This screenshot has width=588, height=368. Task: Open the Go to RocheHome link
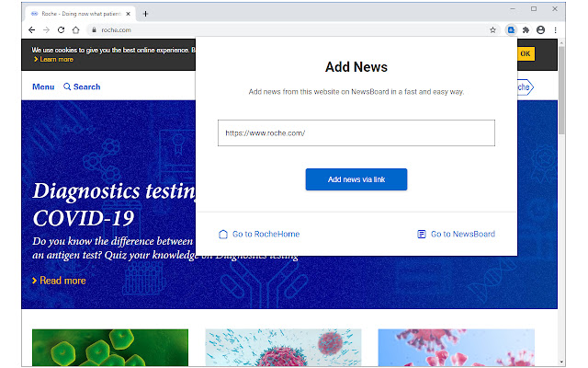[x=259, y=234]
